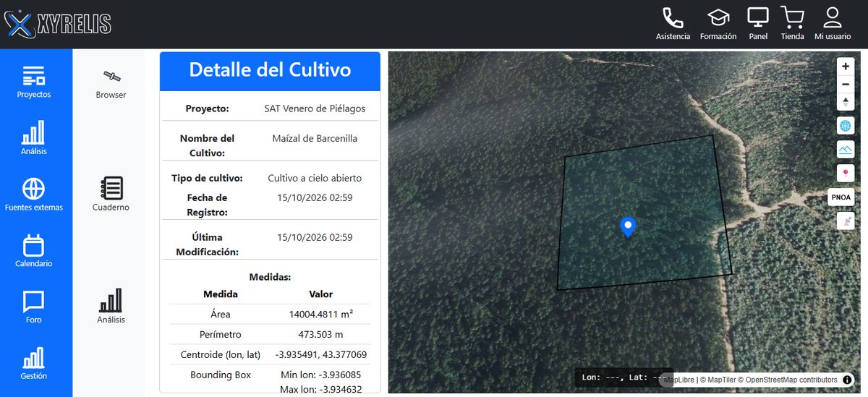The width and height of the screenshot is (868, 397).
Task: Select project name SAT Venero de Piélagos
Action: point(315,108)
